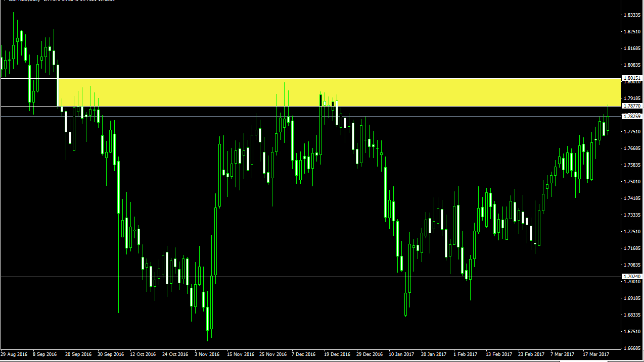Click the 1.80151 price tag

point(632,78)
